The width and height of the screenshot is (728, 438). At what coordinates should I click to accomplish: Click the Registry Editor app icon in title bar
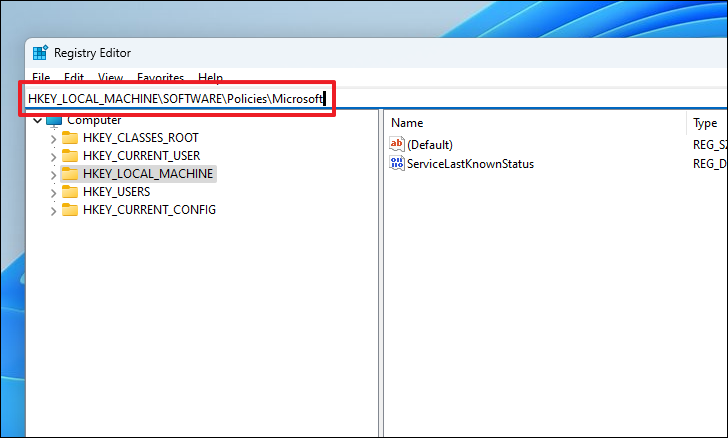pos(40,53)
